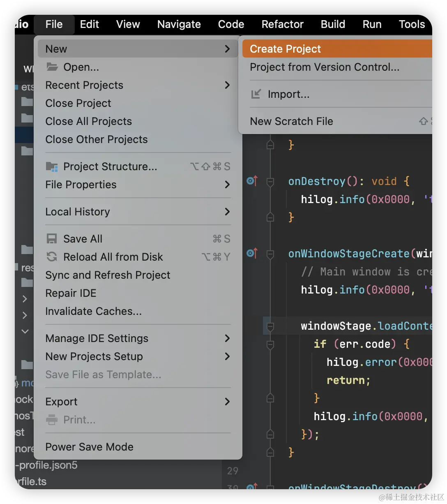
Task: Click the Open folder icon
Action: [x=52, y=67]
